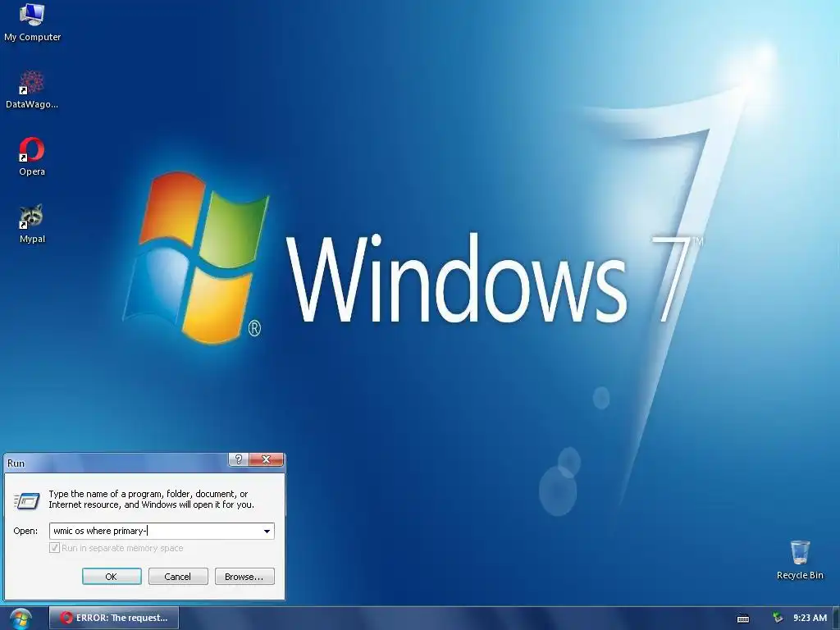Cancel the Run dialog

(x=178, y=577)
